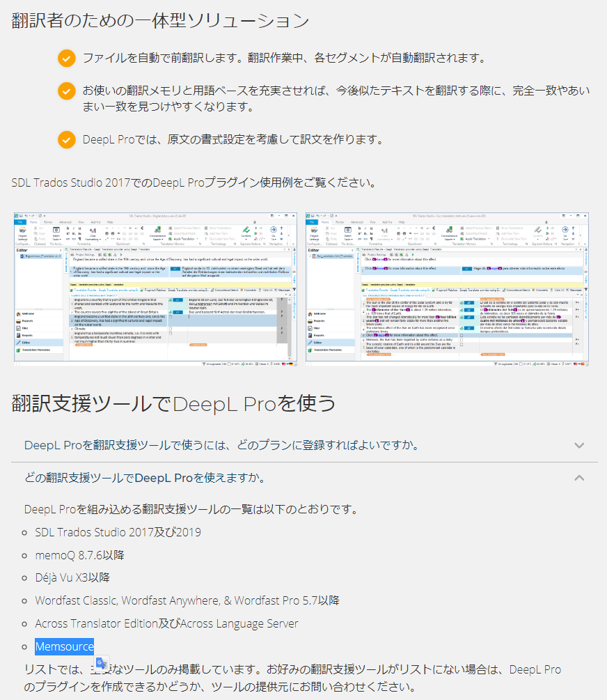This screenshot has height=700, width=607.
Task: Open the Editor view in the Trados sidebar
Action: [28, 343]
